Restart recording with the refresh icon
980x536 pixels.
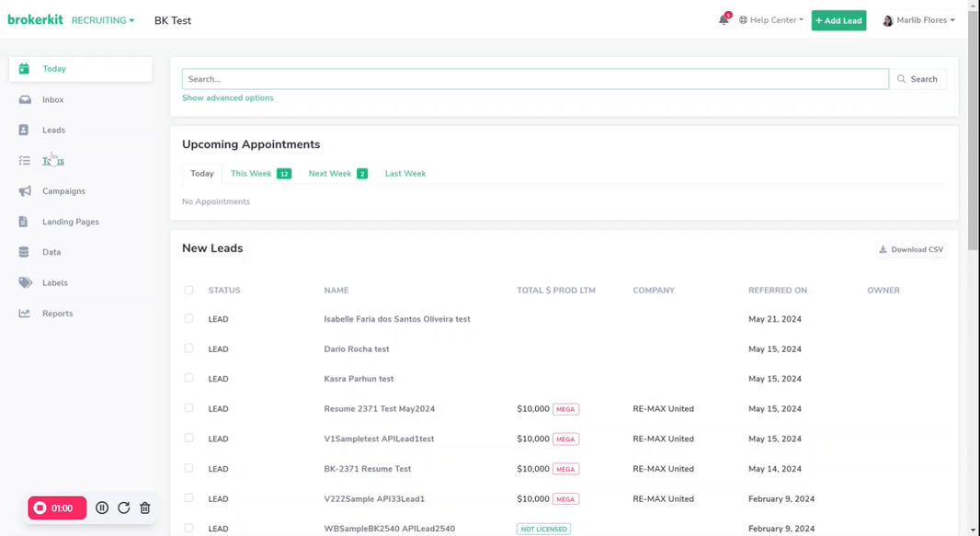tap(123, 507)
